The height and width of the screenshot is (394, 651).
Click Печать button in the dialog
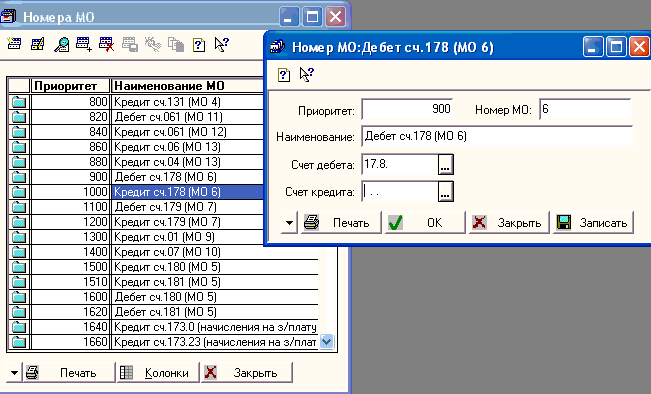[x=340, y=223]
